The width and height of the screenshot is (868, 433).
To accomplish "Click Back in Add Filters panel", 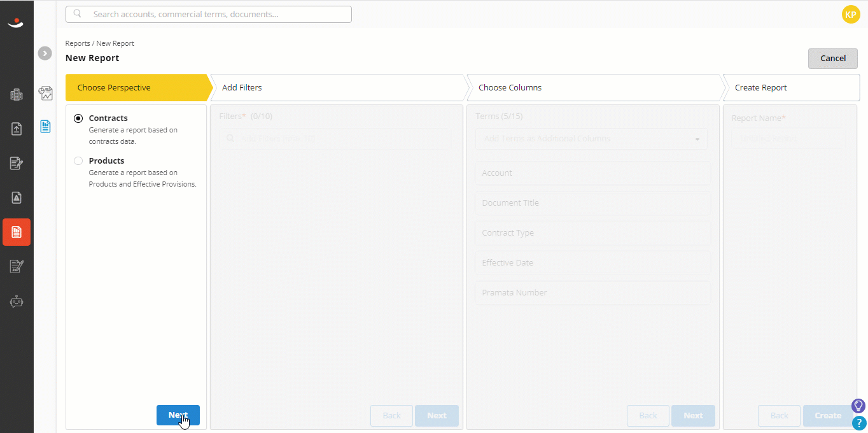I will click(391, 415).
